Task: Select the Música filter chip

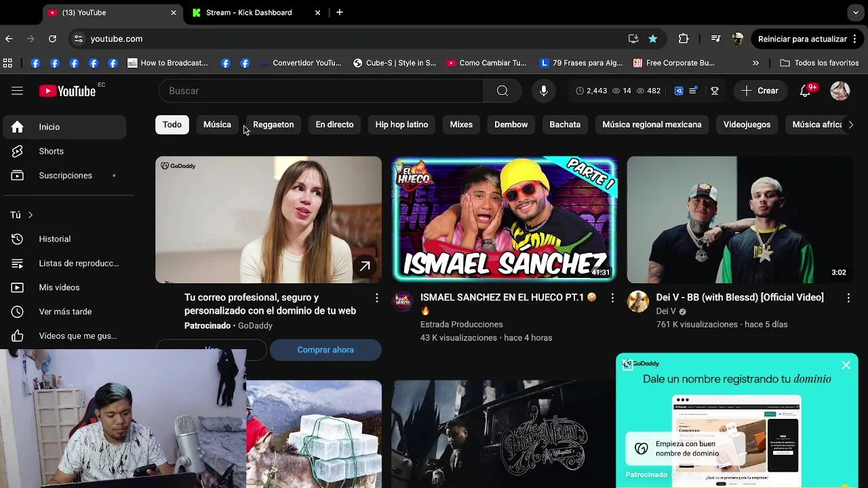Action: [217, 125]
